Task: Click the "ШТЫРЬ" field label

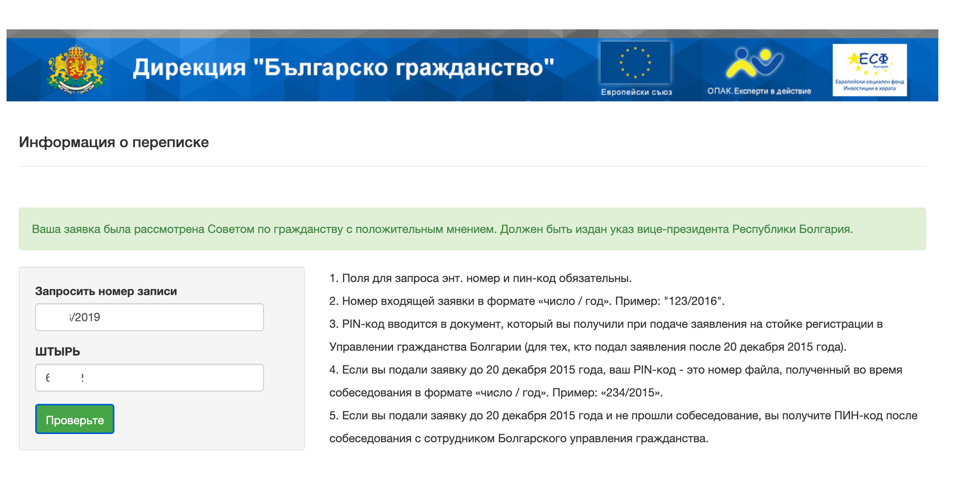Action: tap(58, 351)
